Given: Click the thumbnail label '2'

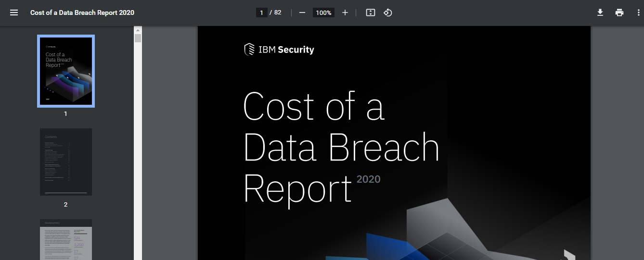Looking at the screenshot, I should 66,204.
